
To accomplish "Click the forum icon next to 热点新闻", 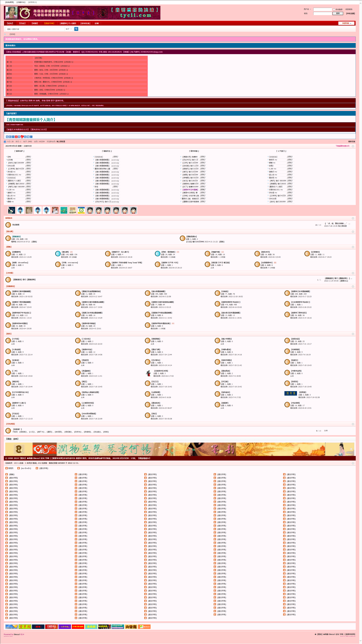I will (8, 225).
